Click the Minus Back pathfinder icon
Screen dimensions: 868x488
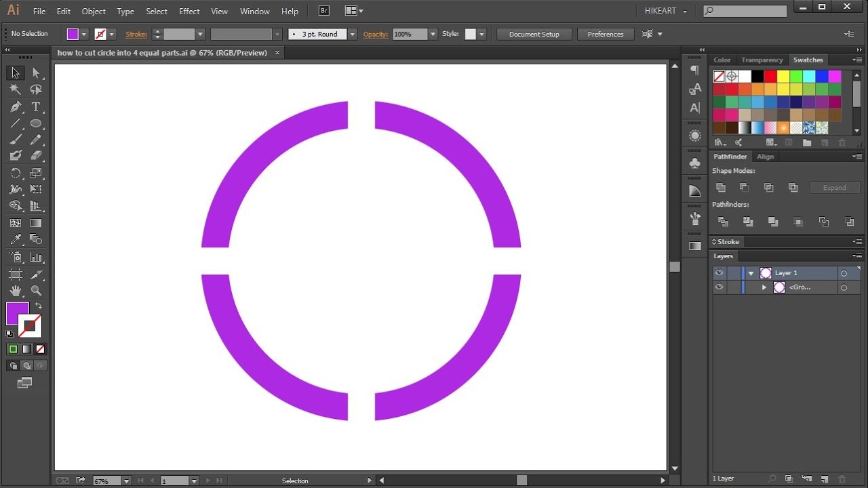[849, 222]
